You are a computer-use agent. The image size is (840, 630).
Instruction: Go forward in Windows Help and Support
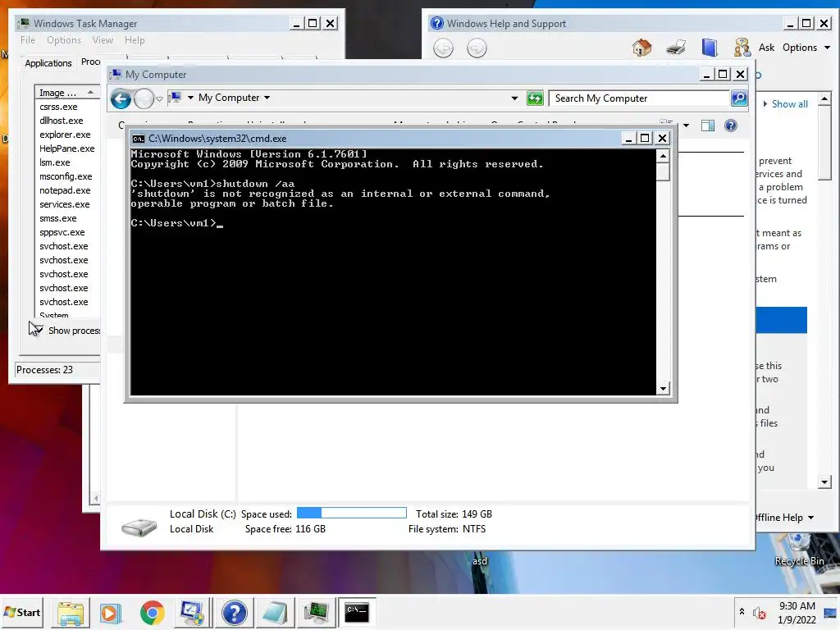477,48
